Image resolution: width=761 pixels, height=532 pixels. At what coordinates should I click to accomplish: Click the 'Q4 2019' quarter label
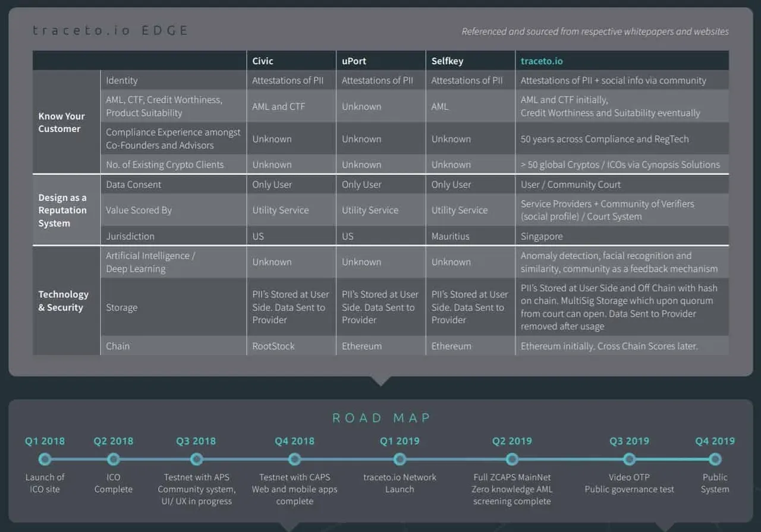pos(715,441)
